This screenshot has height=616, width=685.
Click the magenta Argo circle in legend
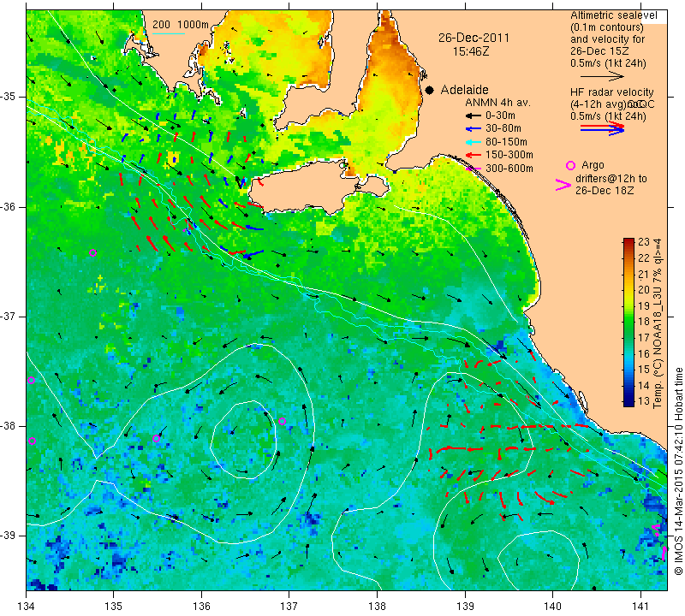pos(570,165)
